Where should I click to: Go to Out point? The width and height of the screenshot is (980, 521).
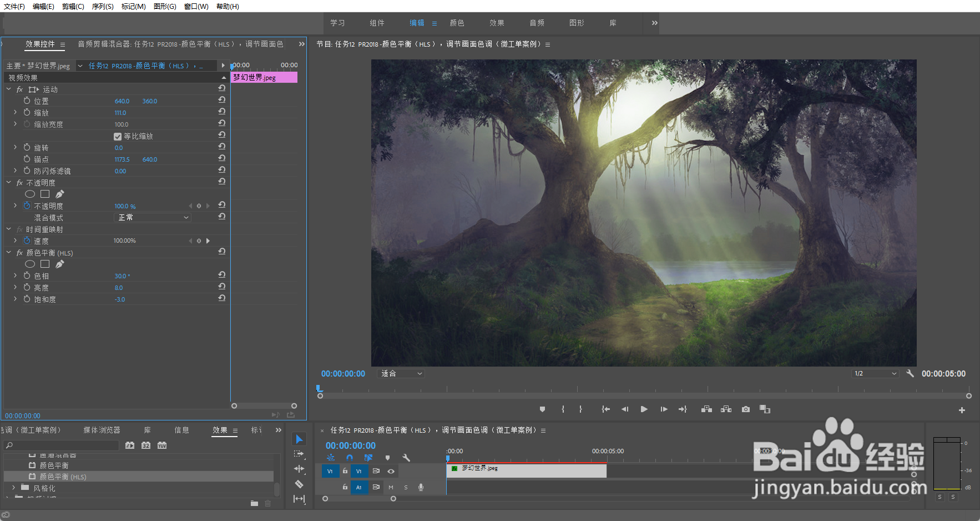click(683, 409)
